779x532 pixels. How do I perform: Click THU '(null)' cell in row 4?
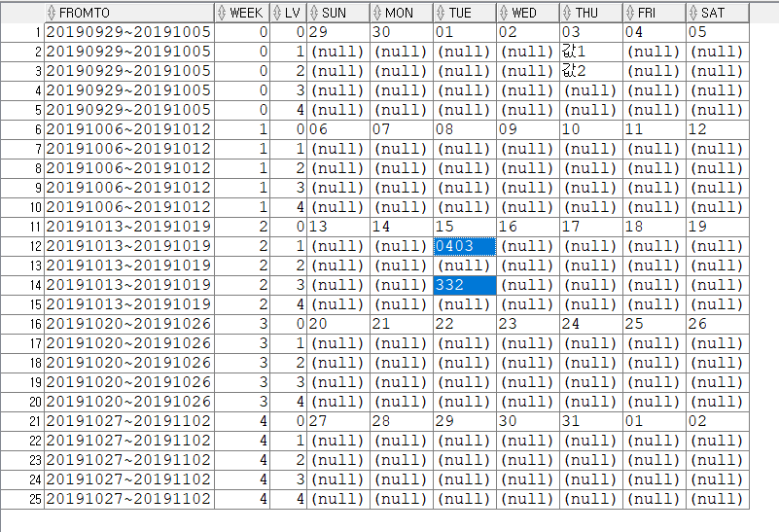(591, 90)
